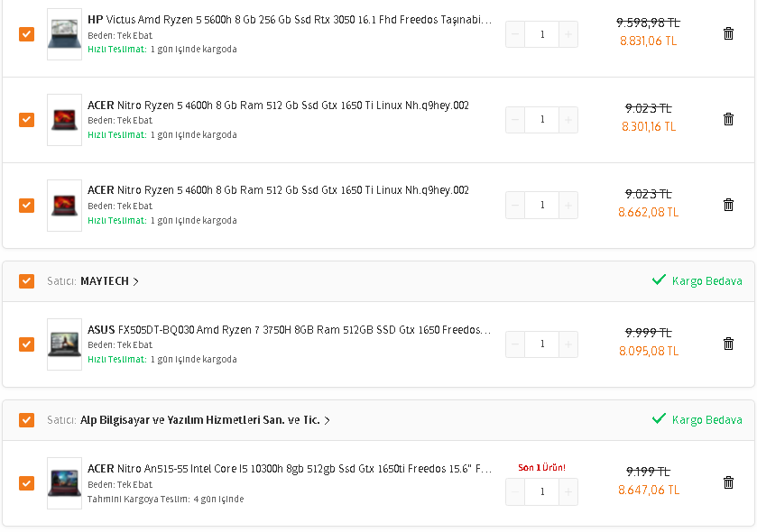The height and width of the screenshot is (532, 757).
Task: Open HP Victus Amd Ryzen 5 product title
Action: 290,19
